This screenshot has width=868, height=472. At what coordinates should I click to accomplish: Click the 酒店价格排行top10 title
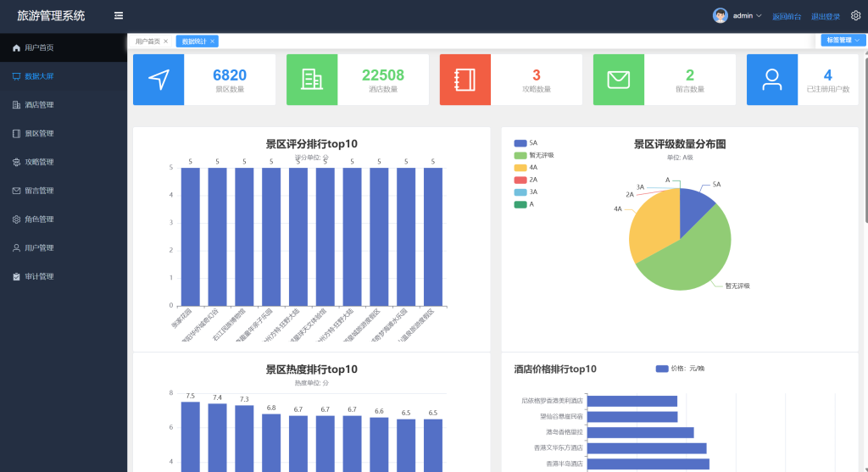(555, 369)
